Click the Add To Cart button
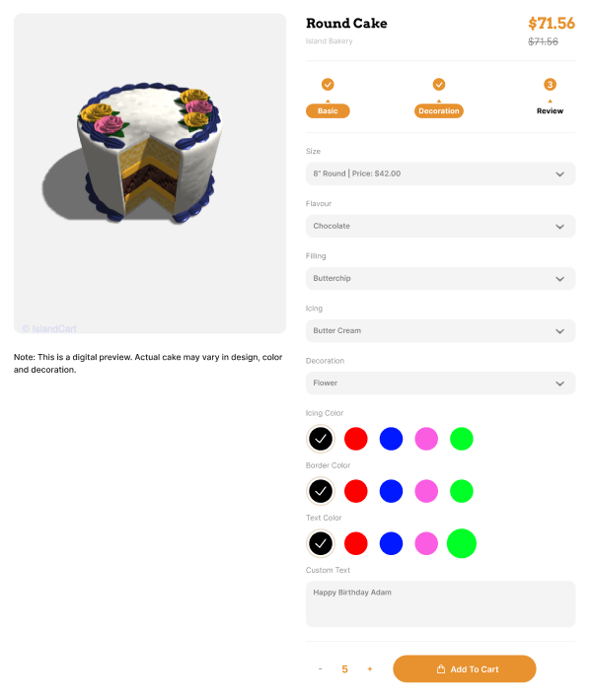This screenshot has width=593, height=700. (x=465, y=668)
